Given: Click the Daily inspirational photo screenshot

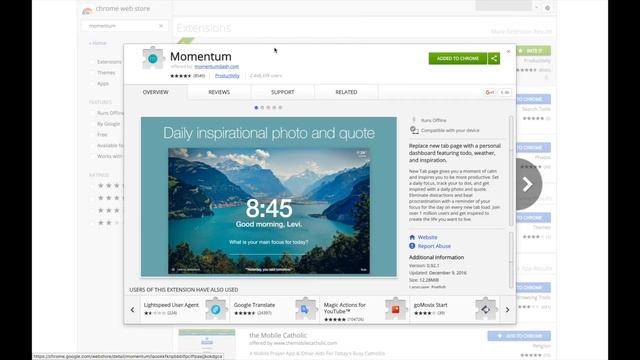Looking at the screenshot, I should pyautogui.click(x=269, y=197).
